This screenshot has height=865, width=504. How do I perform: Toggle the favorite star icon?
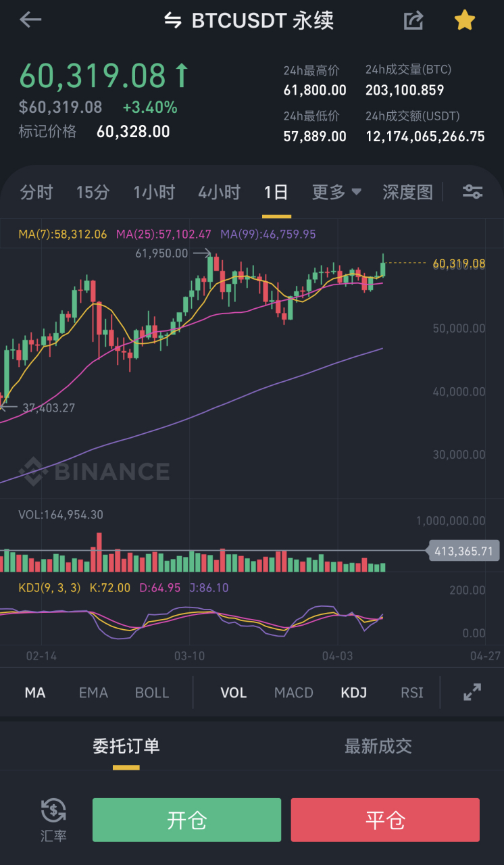pos(464,20)
